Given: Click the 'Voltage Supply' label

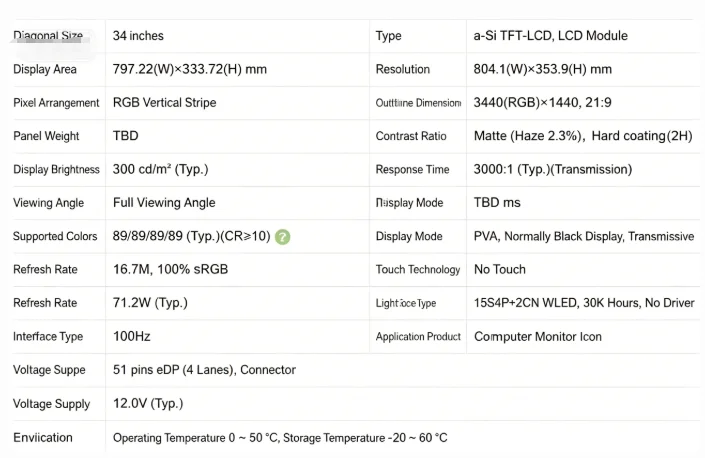Looking at the screenshot, I should (51, 404).
